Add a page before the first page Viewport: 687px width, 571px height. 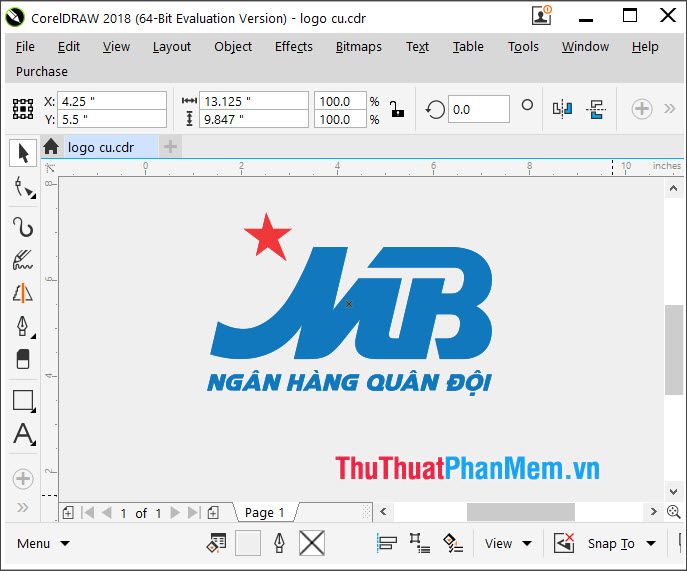68,512
